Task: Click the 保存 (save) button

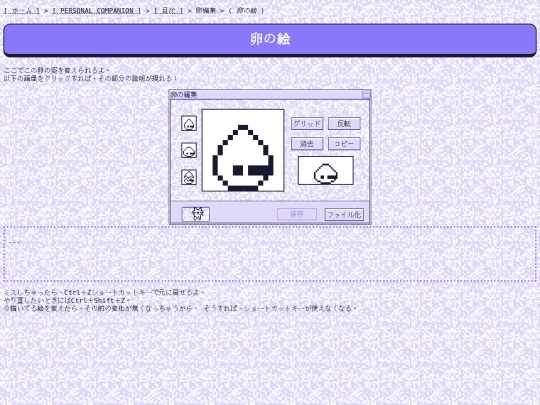Action: (x=297, y=214)
